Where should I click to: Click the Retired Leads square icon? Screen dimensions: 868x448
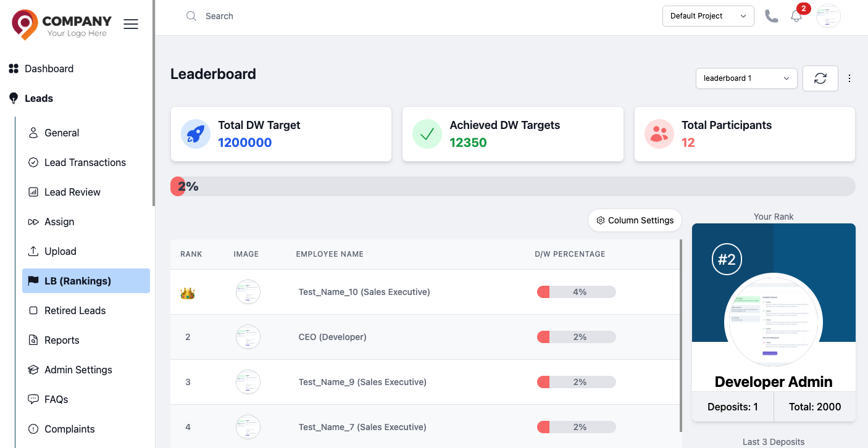coord(33,310)
